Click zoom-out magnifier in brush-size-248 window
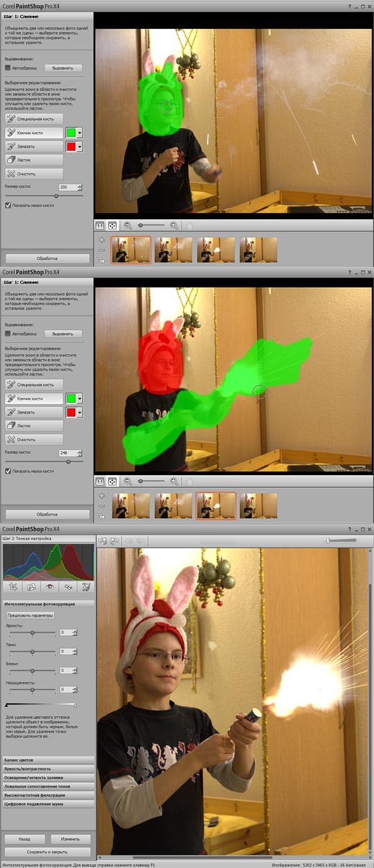The height and width of the screenshot is (868, 374). point(128,481)
